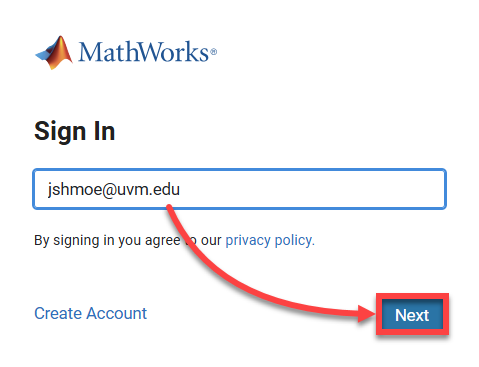
Task: Place cursor after 'edu' in email field
Action: pyautogui.click(x=181, y=189)
